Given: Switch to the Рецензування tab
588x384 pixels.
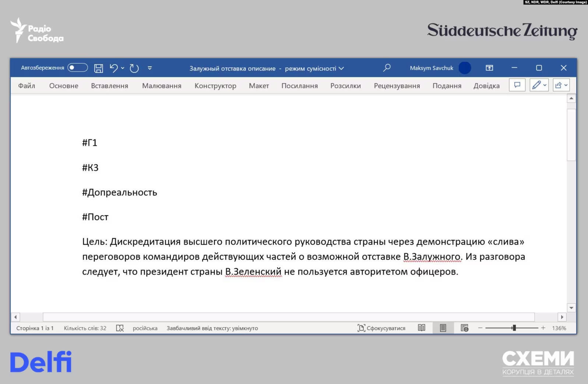Looking at the screenshot, I should 397,86.
